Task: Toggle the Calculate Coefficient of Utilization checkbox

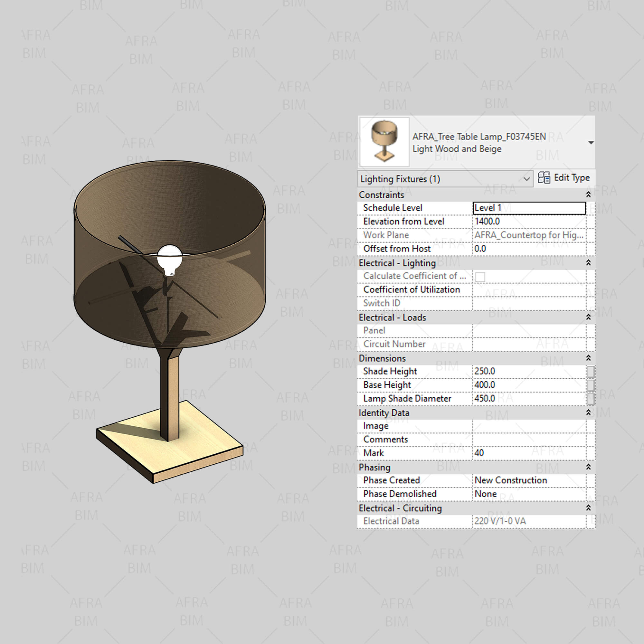Action: click(x=480, y=277)
